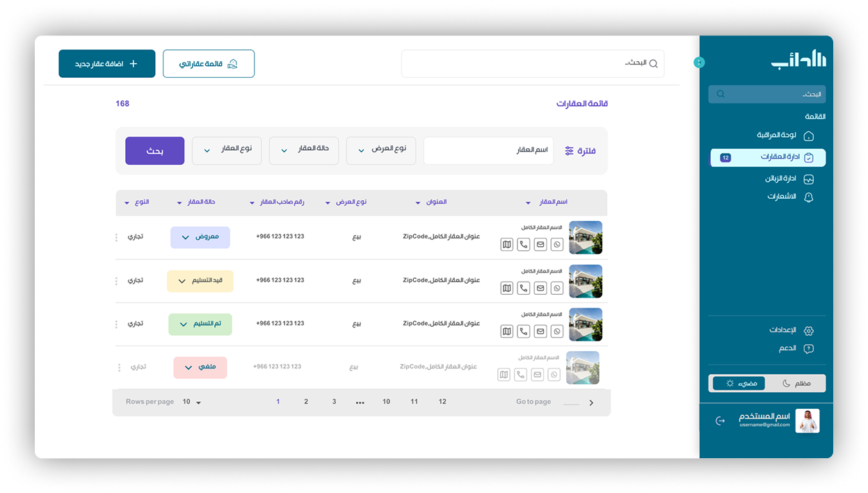Expand the حالة العقار filter dropdown
The width and height of the screenshot is (868, 493).
[x=304, y=150]
